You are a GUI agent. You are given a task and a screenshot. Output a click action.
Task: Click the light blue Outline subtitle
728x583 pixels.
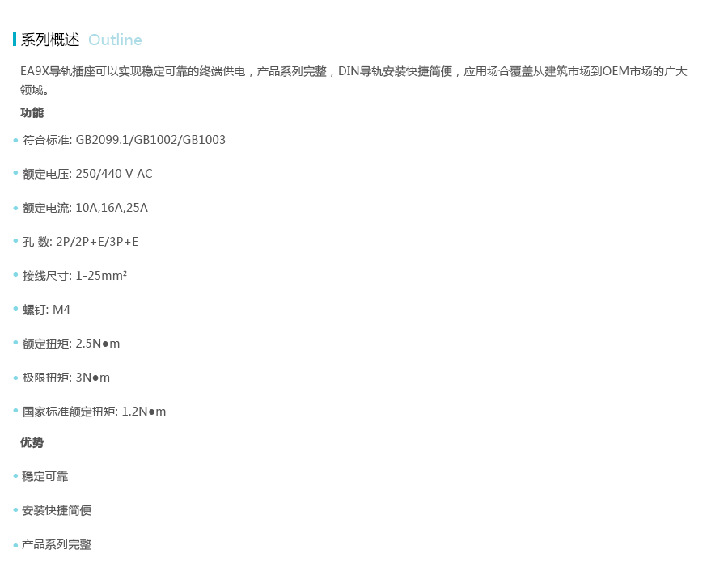(x=115, y=40)
